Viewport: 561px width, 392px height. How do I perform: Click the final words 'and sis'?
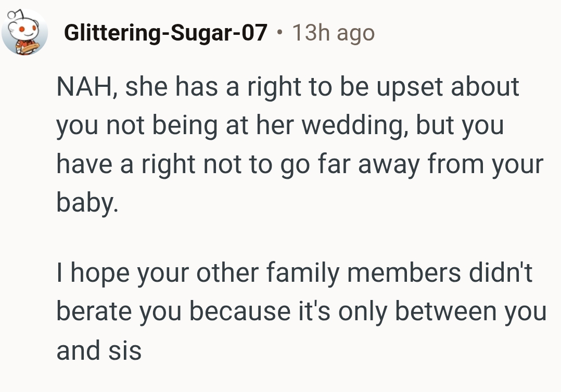click(99, 351)
